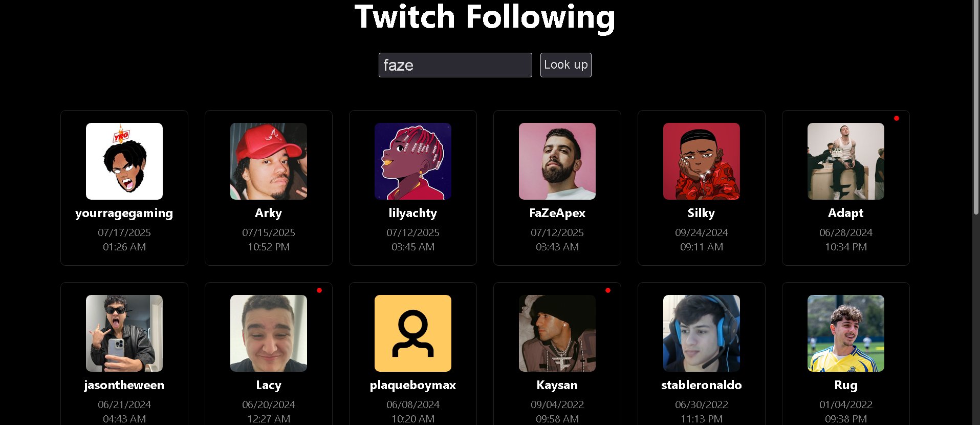
Task: Open yourragegaming's profile avatar
Action: 124,161
